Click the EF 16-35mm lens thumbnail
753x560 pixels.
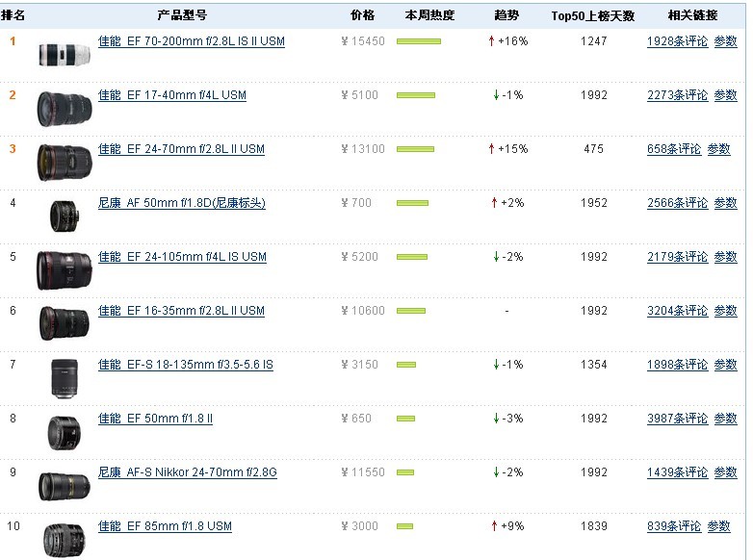click(x=65, y=324)
